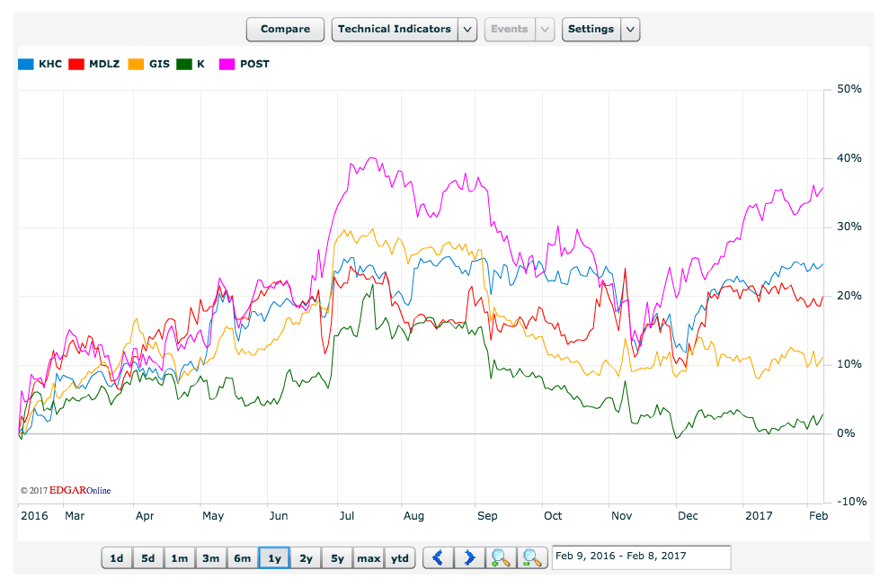Click the 2017 x-axis label
This screenshot has height=588, width=889.
(759, 516)
